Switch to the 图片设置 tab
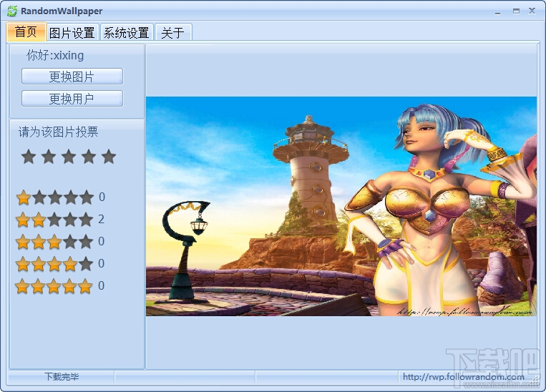Viewport: 546px width, 392px height. point(72,33)
